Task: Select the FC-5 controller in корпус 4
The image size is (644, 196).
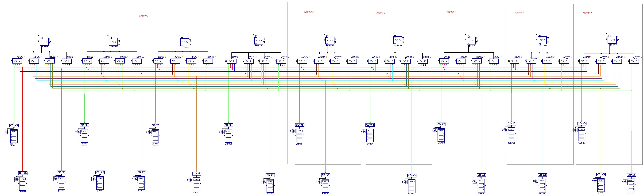Action: click(471, 40)
